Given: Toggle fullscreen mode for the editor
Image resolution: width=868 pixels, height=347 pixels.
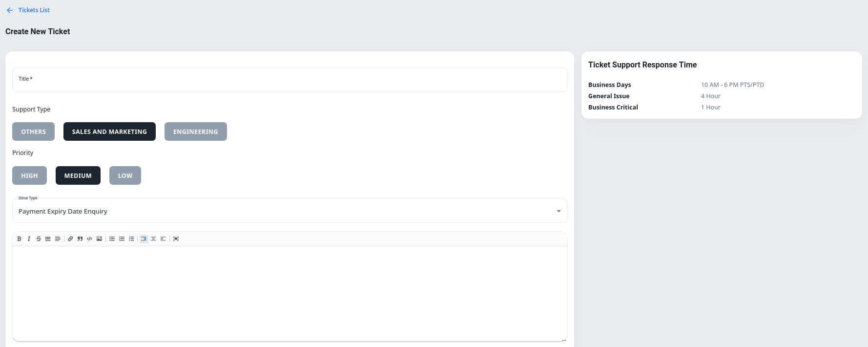Looking at the screenshot, I should click(x=176, y=239).
